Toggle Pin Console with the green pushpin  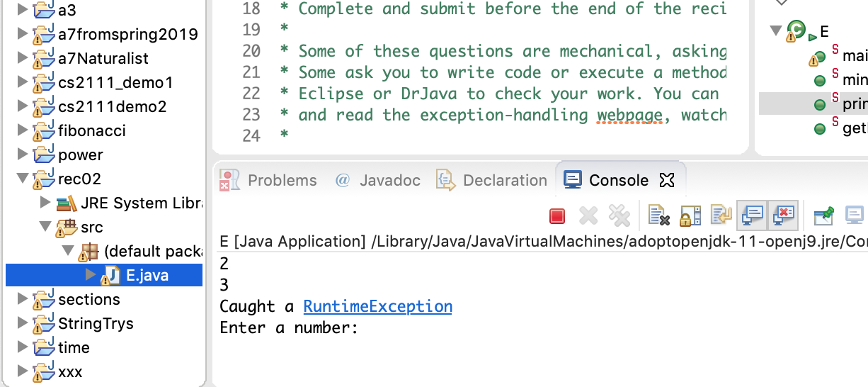coord(823,215)
